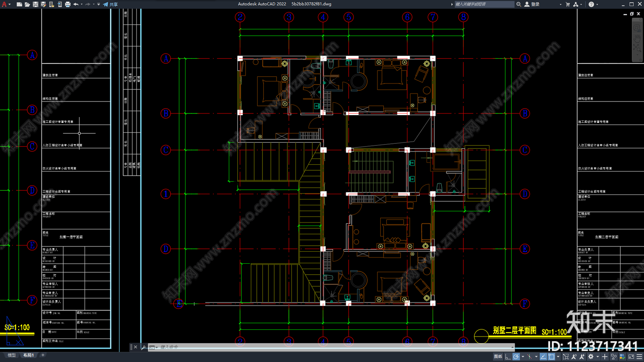Click the 共享 share button
644x362 pixels.
111,4
